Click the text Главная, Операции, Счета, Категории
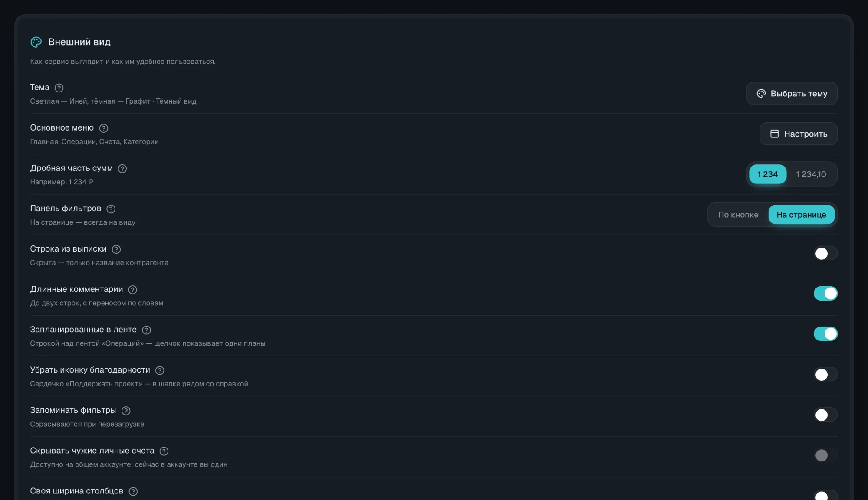Screen dimensions: 868x500 pyautogui.click(x=94, y=141)
